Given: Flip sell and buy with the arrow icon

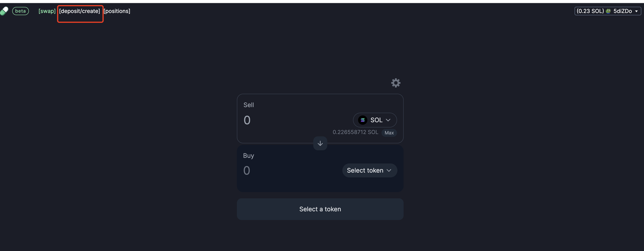Looking at the screenshot, I should [320, 143].
